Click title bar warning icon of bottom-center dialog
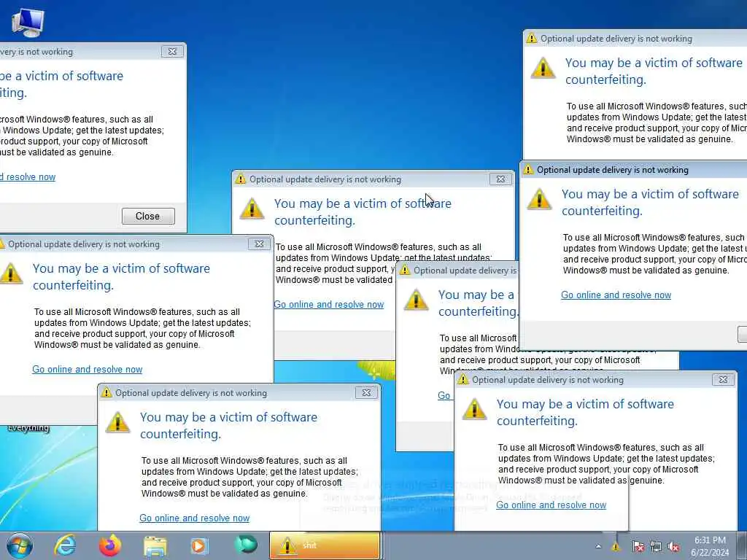 pos(107,392)
